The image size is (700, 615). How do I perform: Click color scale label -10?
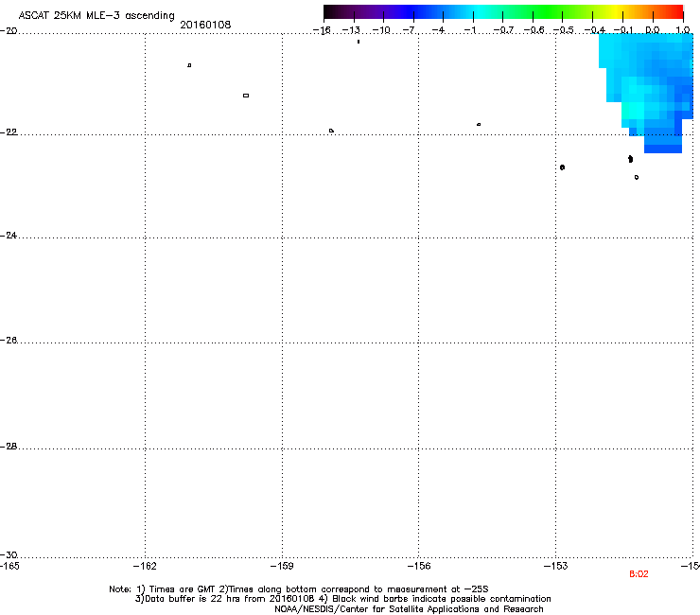coord(381,30)
